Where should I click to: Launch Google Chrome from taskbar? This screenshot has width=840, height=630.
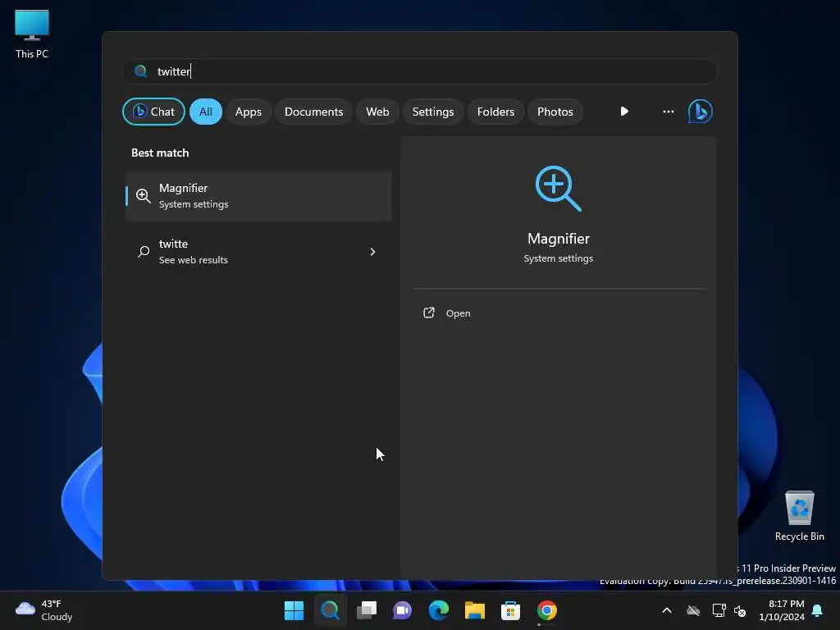coord(547,610)
